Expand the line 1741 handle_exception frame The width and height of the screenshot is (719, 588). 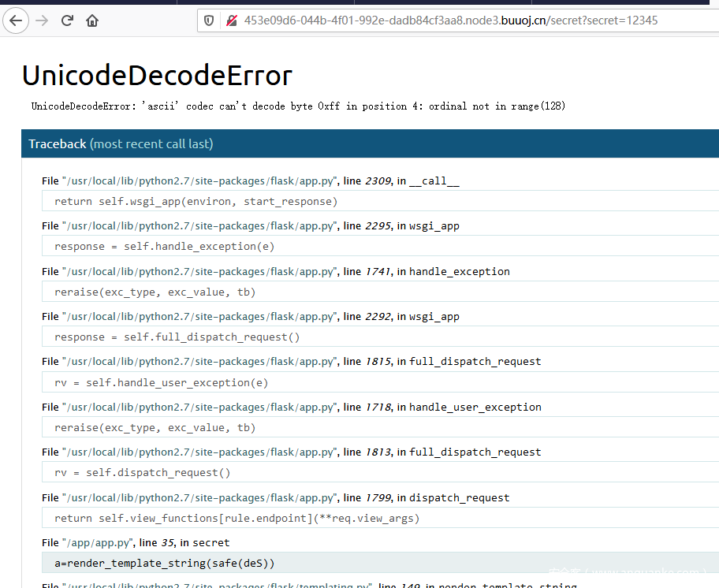tap(275, 271)
